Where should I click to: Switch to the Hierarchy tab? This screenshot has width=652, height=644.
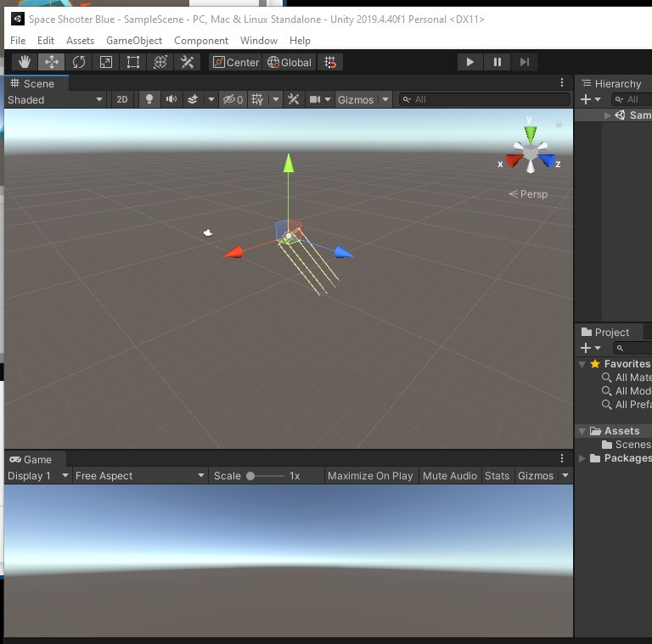612,83
